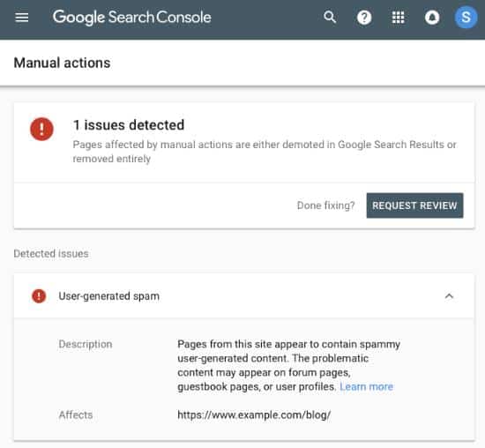485x448 pixels.
Task: Open the account avatar labeled S
Action: pos(466,18)
